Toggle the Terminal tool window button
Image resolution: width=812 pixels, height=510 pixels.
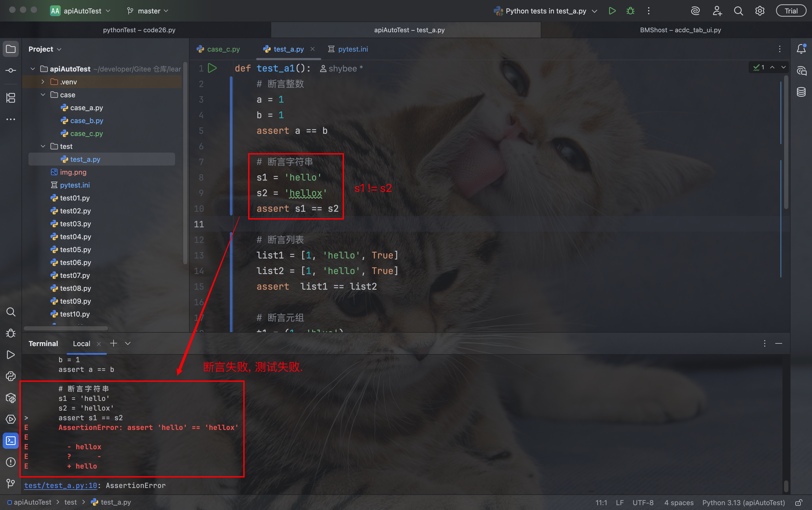pos(11,440)
